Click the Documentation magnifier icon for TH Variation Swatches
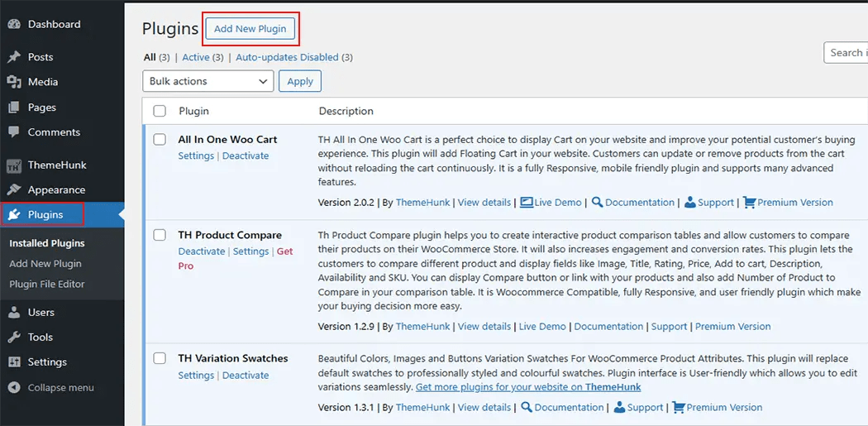Screen dimensions: 868x426 527,407
